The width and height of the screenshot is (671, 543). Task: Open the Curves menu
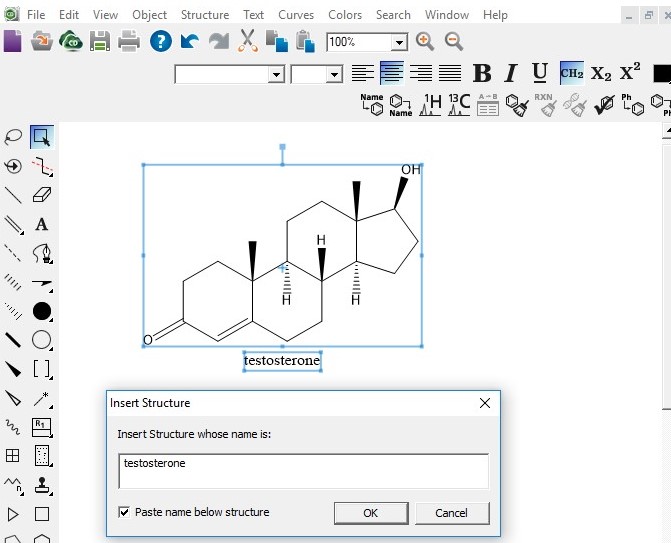tap(295, 15)
